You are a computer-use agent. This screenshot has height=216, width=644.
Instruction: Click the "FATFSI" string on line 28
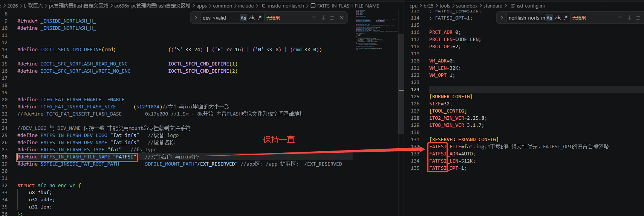coord(125,157)
